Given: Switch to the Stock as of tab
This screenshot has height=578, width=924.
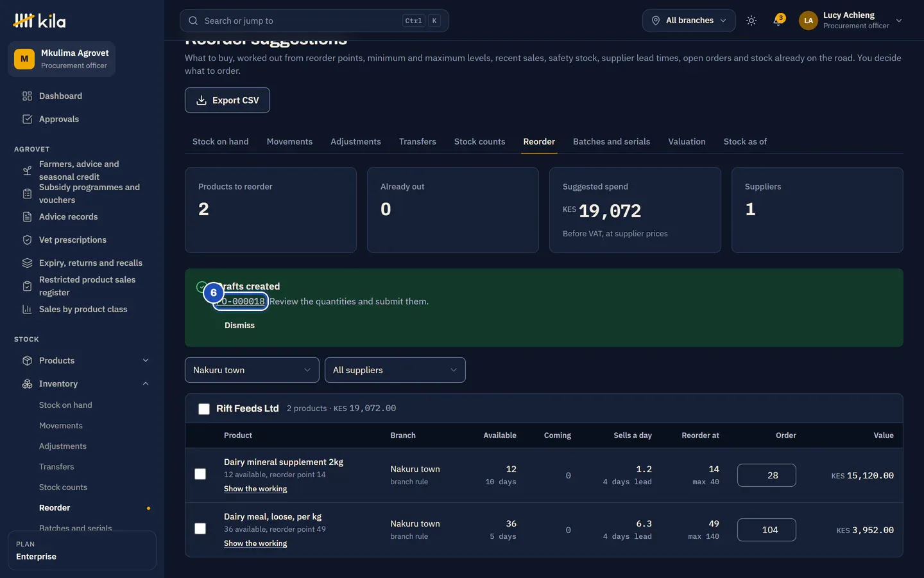Looking at the screenshot, I should (x=745, y=141).
